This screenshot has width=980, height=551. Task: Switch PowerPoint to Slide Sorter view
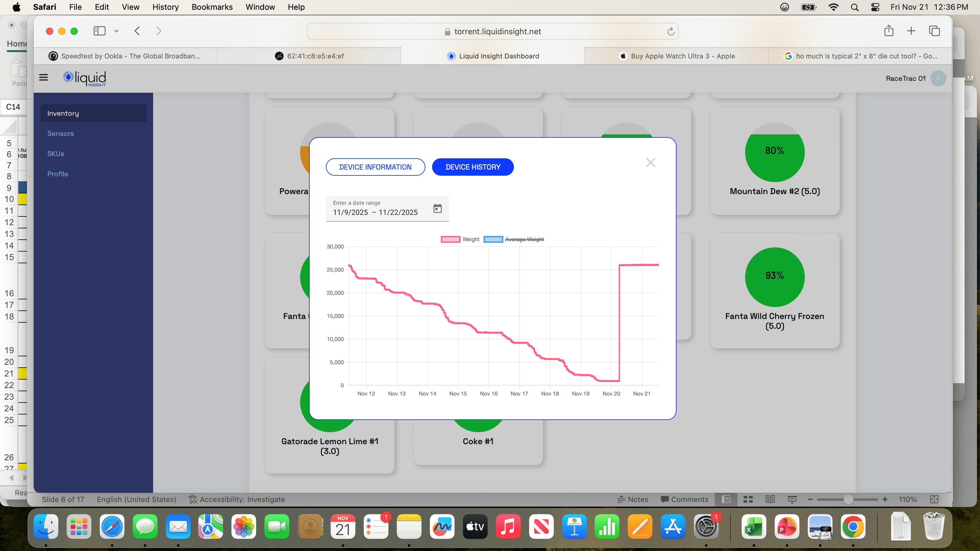pos(748,499)
